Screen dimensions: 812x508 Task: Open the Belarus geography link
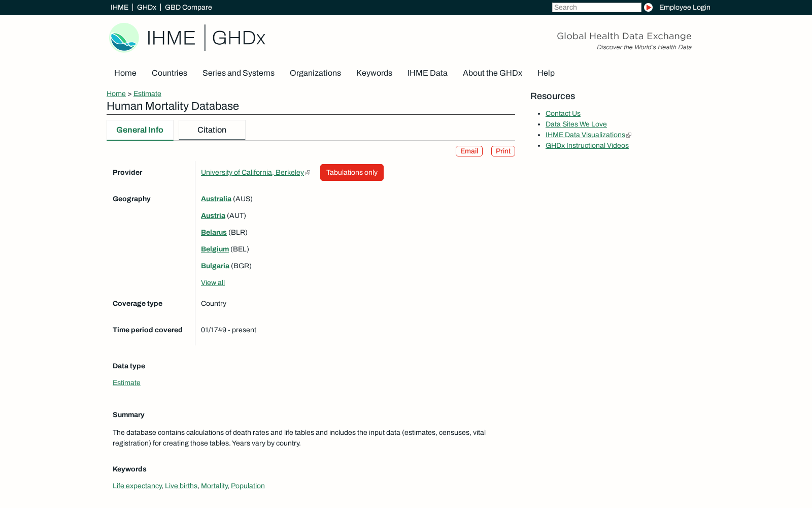tap(214, 233)
